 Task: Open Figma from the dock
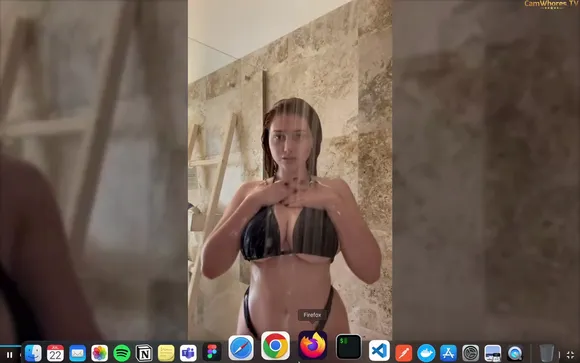[x=212, y=352]
